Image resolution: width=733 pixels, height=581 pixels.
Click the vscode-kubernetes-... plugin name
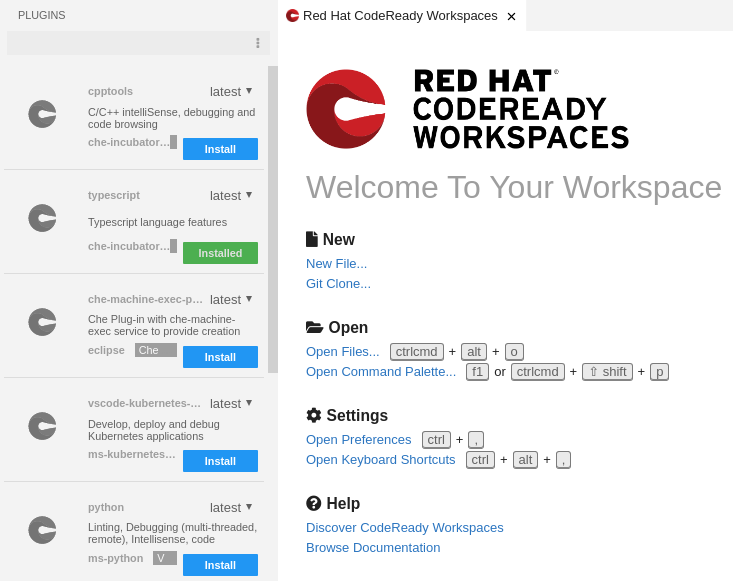(x=144, y=403)
